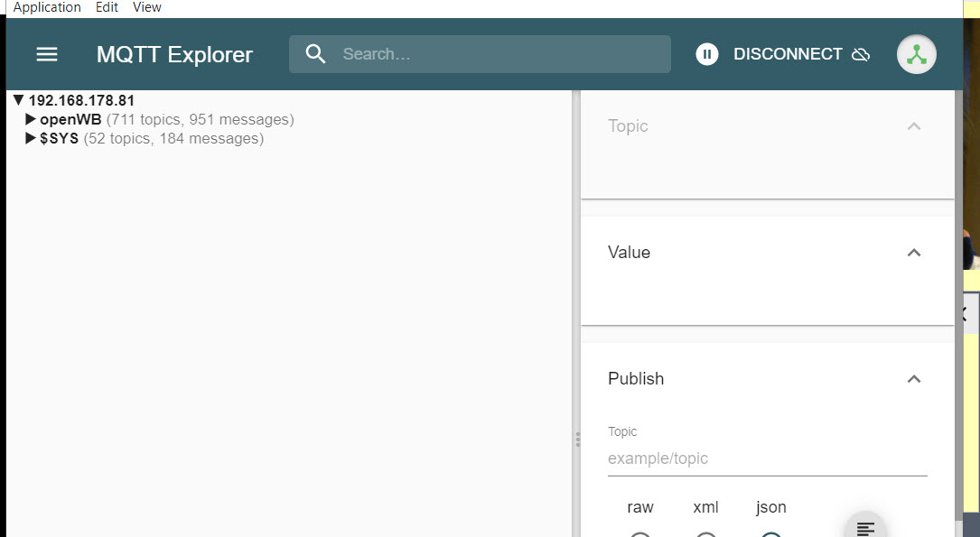
Task: Focus the publish topic input field
Action: click(767, 458)
